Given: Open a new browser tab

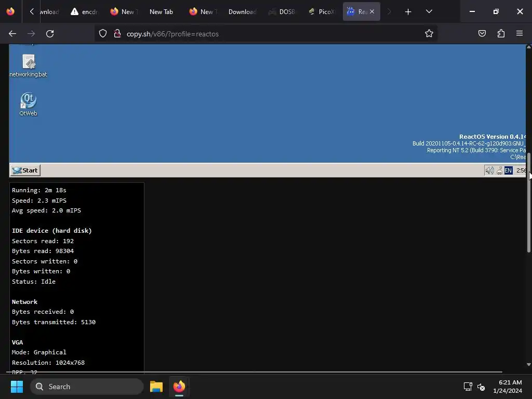Looking at the screenshot, I should (x=408, y=12).
